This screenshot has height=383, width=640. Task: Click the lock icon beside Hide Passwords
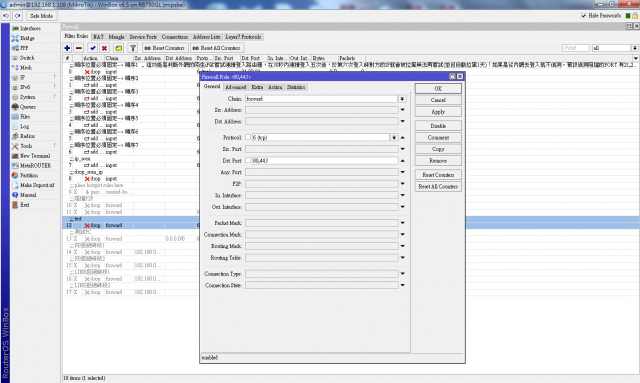635,16
